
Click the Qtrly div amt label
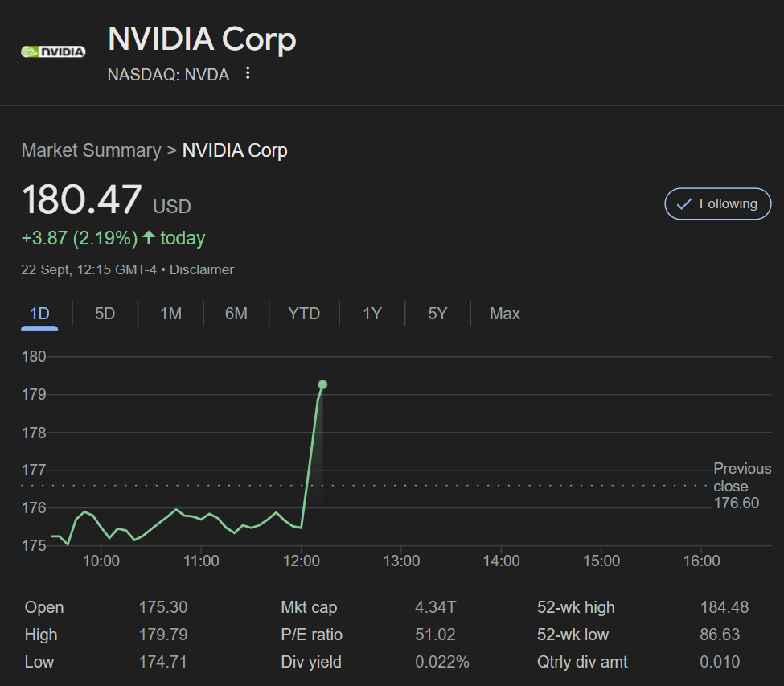[582, 662]
